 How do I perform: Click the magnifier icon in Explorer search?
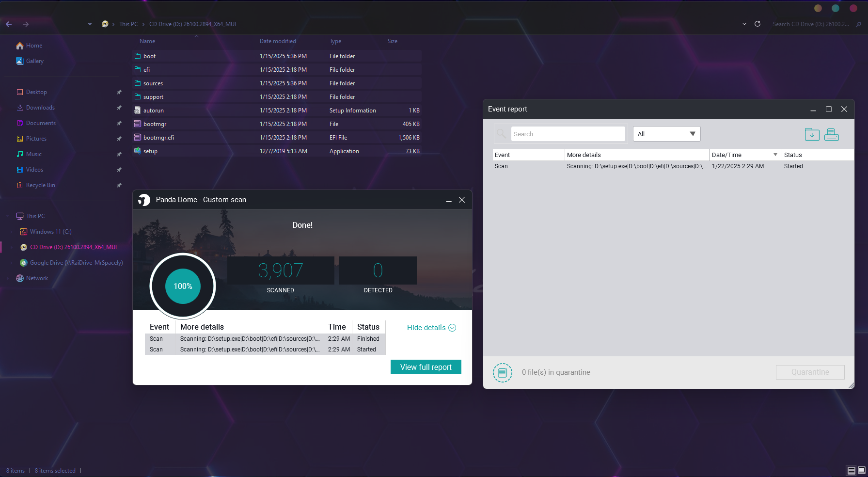(x=858, y=24)
